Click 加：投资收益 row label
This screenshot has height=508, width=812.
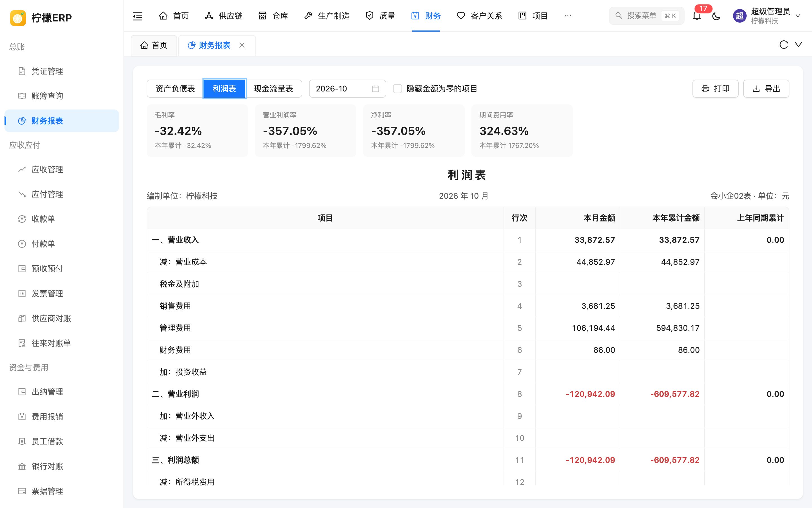pos(183,372)
